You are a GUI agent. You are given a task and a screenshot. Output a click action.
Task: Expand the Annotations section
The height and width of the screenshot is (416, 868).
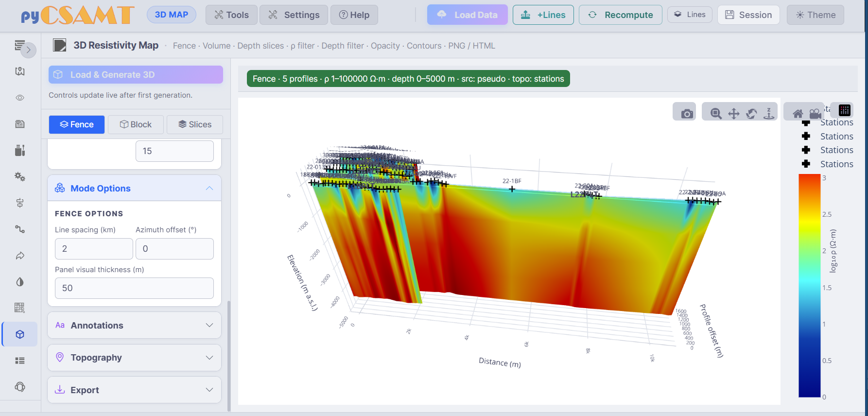pyautogui.click(x=135, y=325)
